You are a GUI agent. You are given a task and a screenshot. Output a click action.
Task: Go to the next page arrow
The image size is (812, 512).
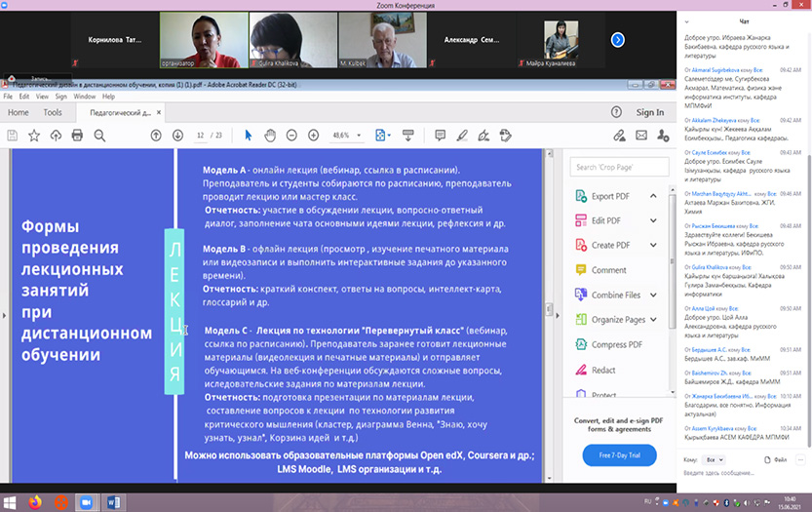177,136
